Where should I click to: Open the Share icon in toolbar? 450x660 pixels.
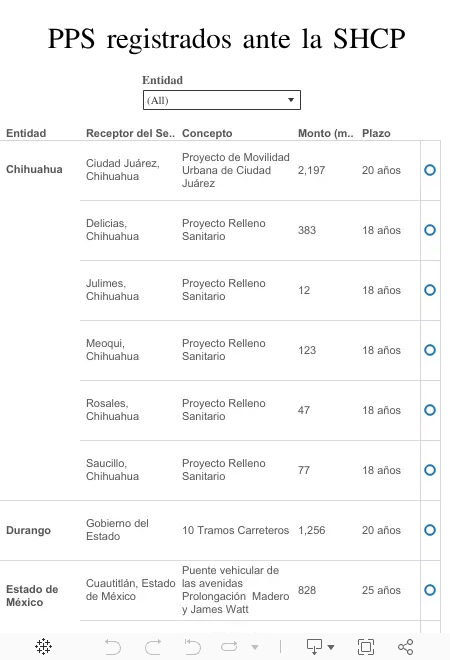(x=405, y=647)
